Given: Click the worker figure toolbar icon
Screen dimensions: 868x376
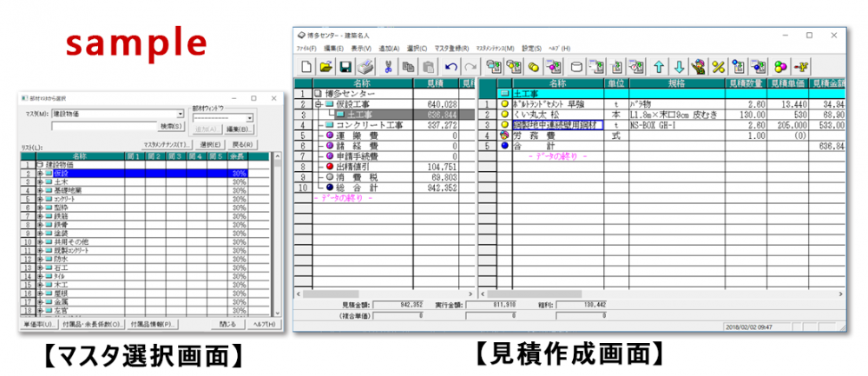Looking at the screenshot, I should (699, 67).
